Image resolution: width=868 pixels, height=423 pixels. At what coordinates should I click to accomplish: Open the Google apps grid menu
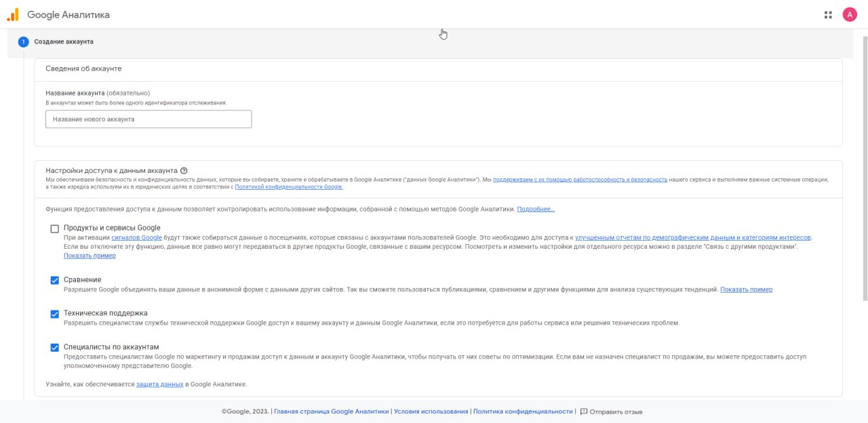coord(828,14)
